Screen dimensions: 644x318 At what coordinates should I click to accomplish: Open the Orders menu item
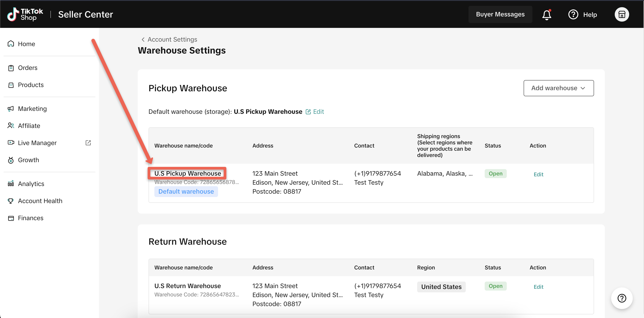click(x=27, y=68)
